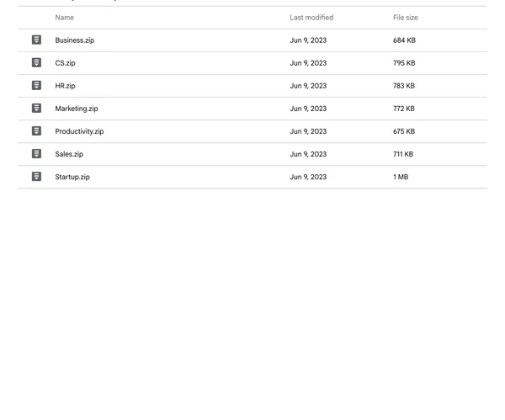Click the archive icon beside Business.zip
505x420 pixels.
point(36,40)
